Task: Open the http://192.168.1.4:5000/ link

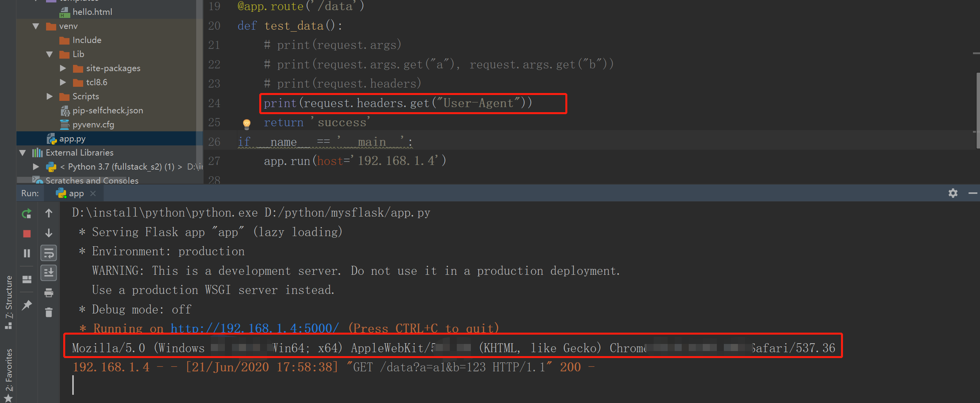Action: point(255,328)
